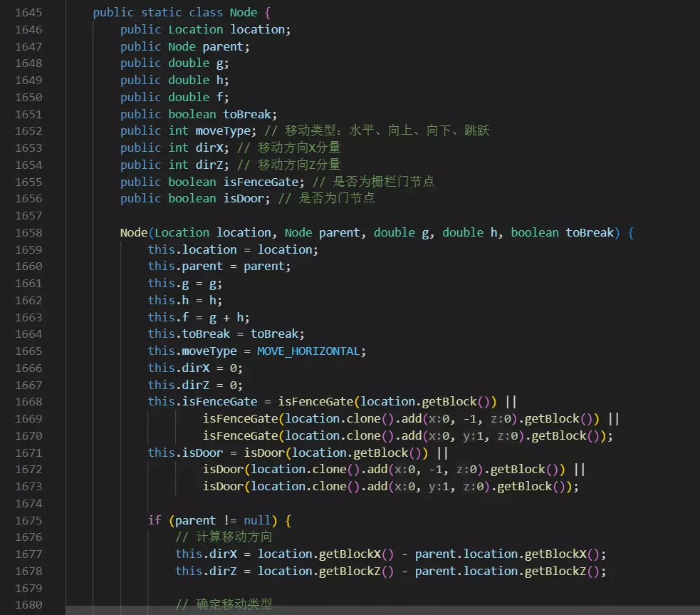Click 'this.h' on line 1662

click(x=168, y=301)
